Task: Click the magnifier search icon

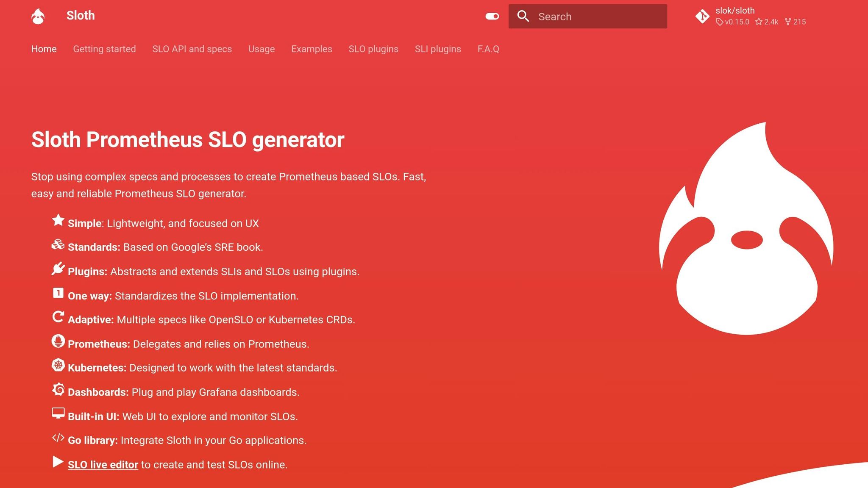Action: coord(523,17)
